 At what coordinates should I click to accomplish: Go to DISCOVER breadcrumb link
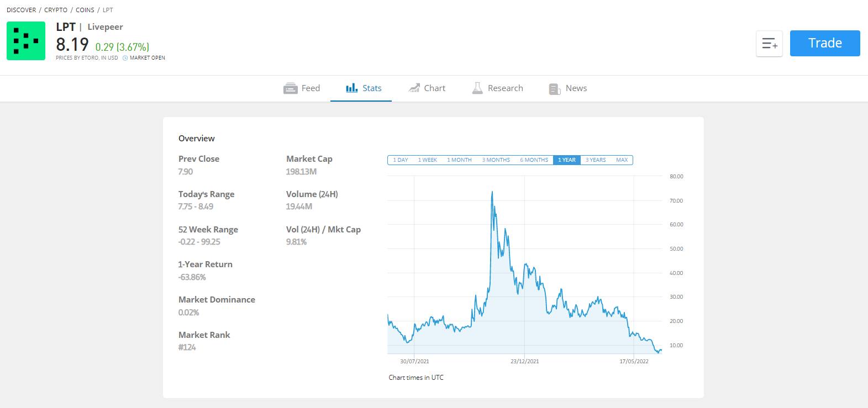pos(21,10)
